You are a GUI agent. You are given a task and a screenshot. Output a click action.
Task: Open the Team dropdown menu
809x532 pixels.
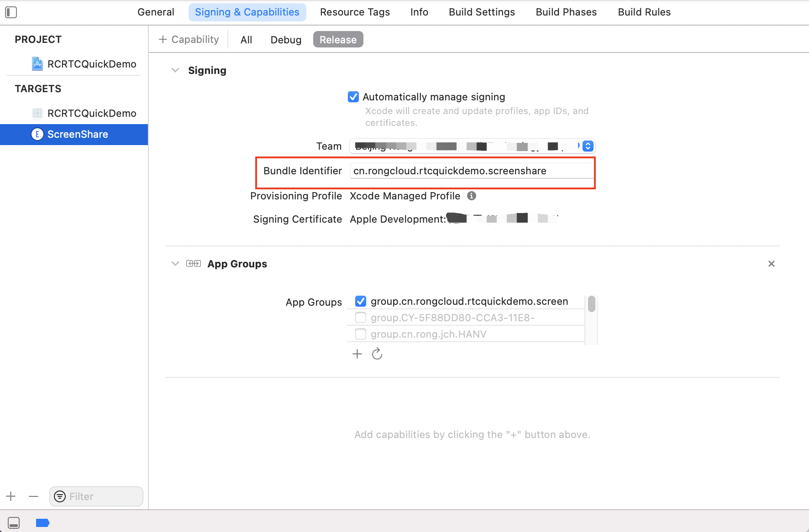coord(588,146)
